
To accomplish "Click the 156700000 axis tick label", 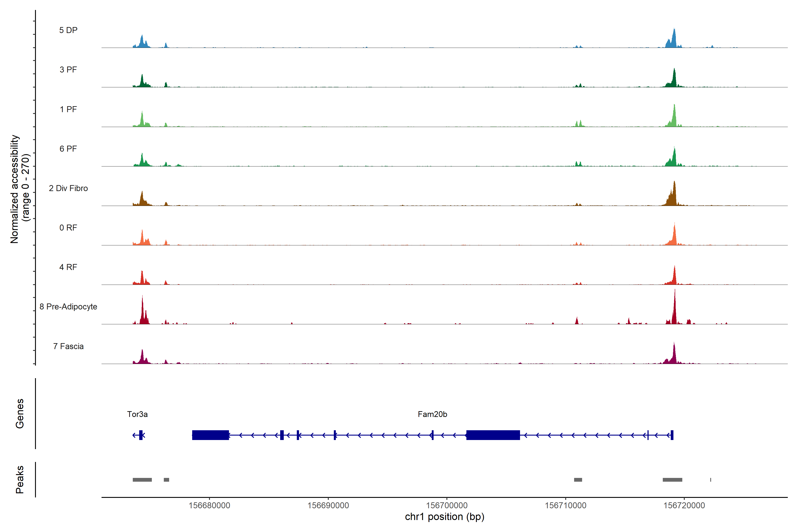I will tap(446, 505).
